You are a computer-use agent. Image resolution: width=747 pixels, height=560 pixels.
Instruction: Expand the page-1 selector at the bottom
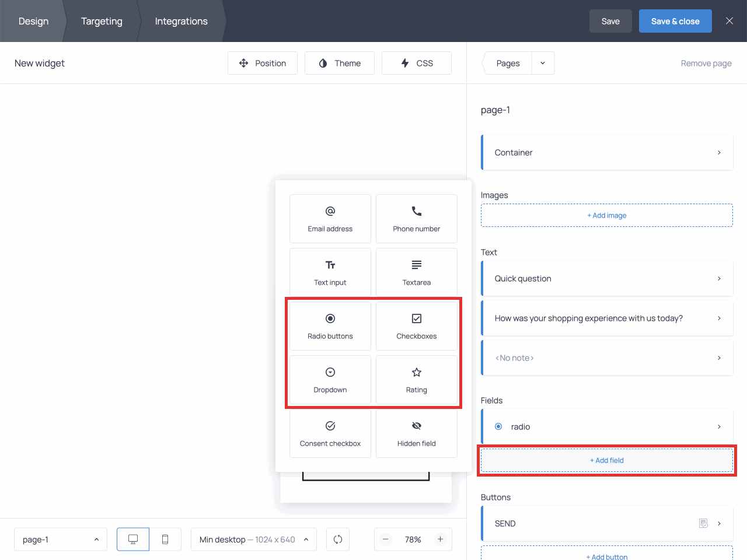click(x=60, y=539)
